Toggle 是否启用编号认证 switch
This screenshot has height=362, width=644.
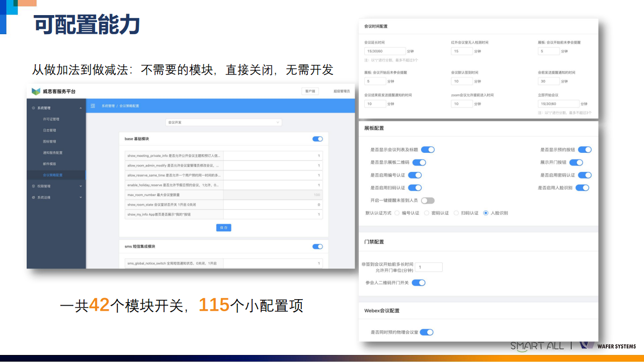click(x=415, y=175)
